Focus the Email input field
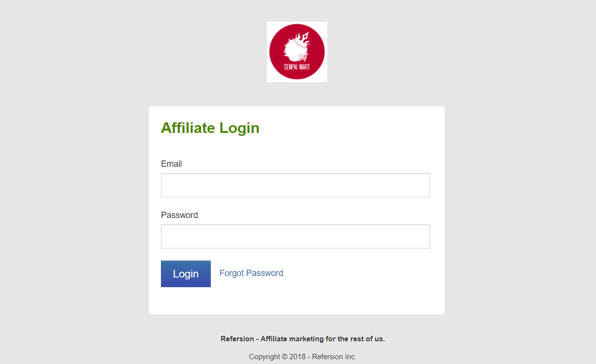This screenshot has width=596, height=364. (x=295, y=185)
